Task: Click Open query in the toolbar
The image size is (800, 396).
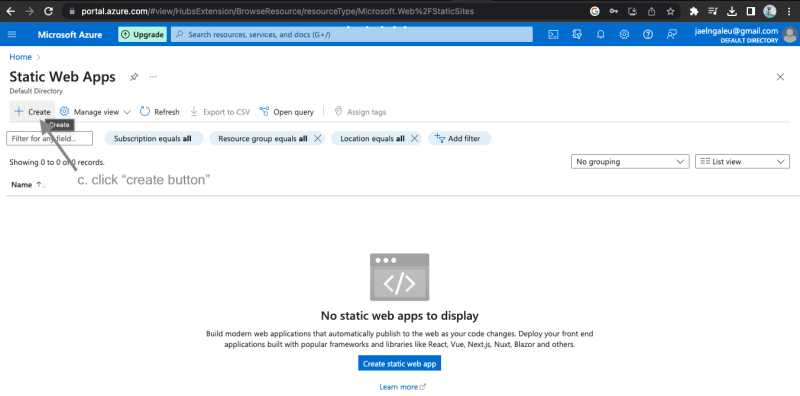Action: pyautogui.click(x=286, y=112)
